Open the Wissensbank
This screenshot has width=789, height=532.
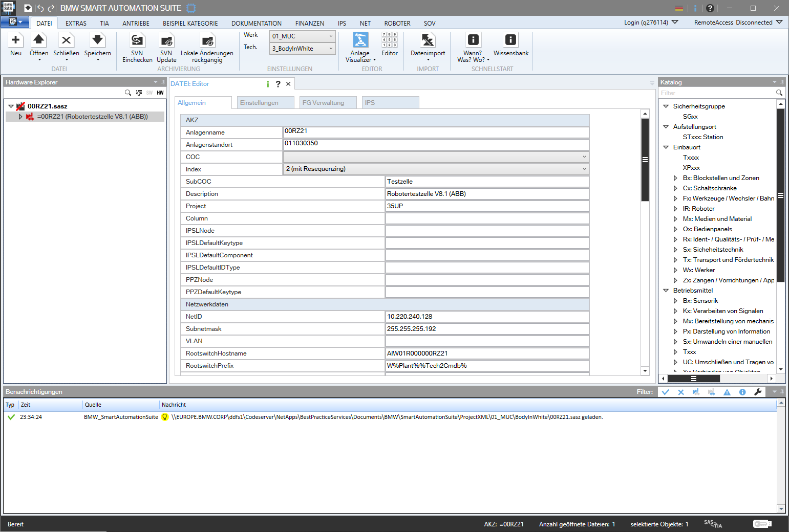click(x=511, y=45)
